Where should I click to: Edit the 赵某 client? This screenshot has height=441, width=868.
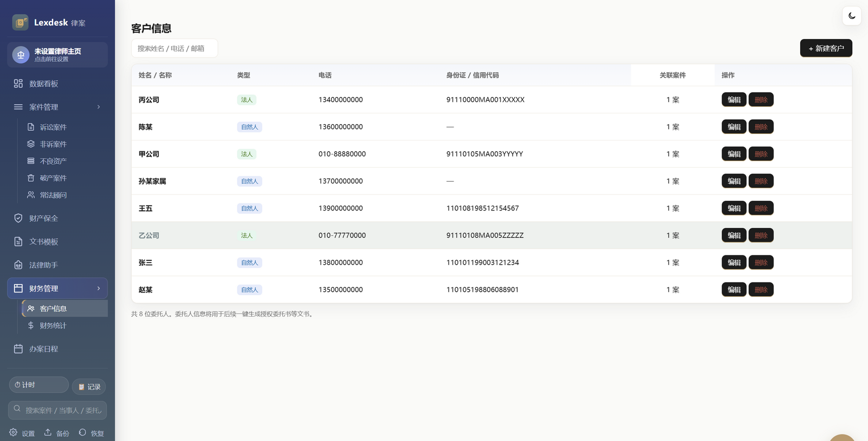pyautogui.click(x=734, y=290)
